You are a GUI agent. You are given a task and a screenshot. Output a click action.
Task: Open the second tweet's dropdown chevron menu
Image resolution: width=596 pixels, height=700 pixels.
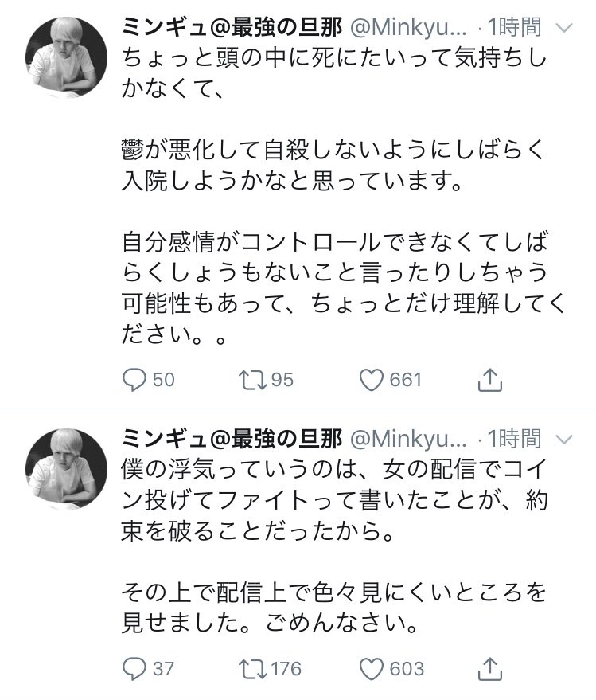563,439
